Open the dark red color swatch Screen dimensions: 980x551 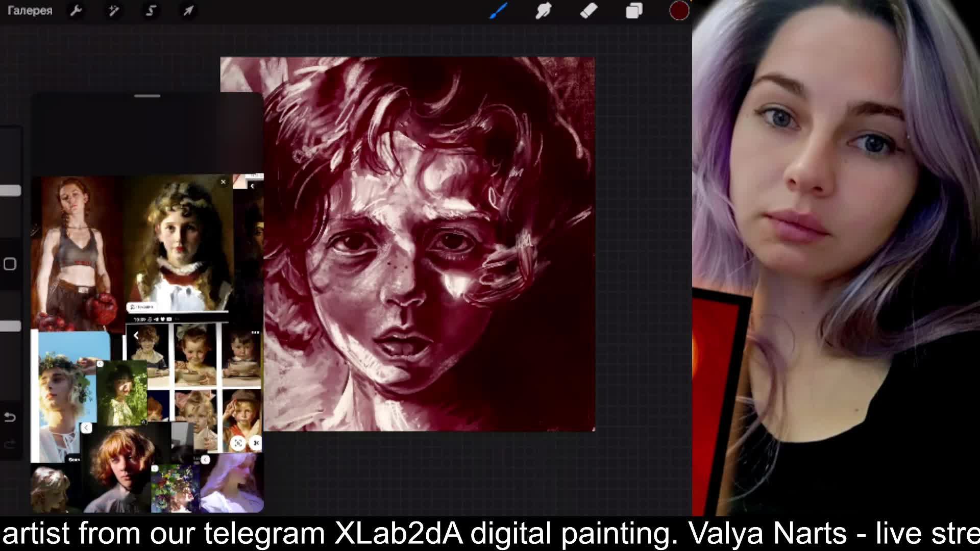pyautogui.click(x=679, y=11)
